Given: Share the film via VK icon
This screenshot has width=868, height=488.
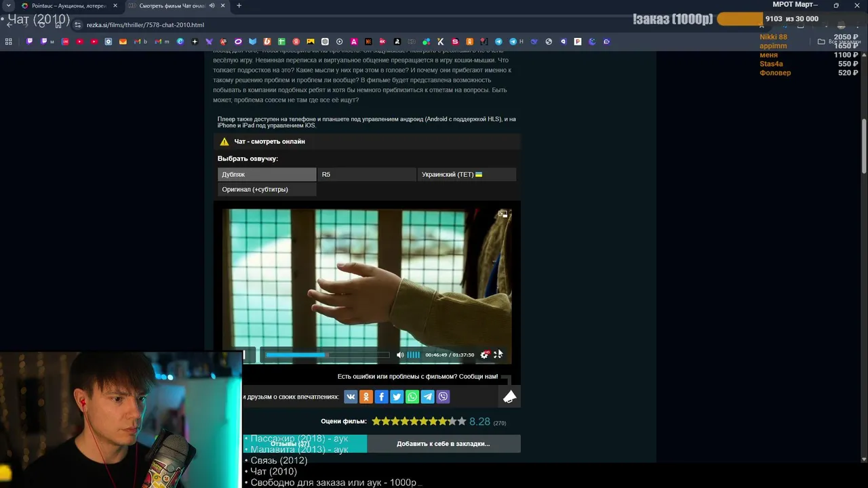Looking at the screenshot, I should coord(351,397).
